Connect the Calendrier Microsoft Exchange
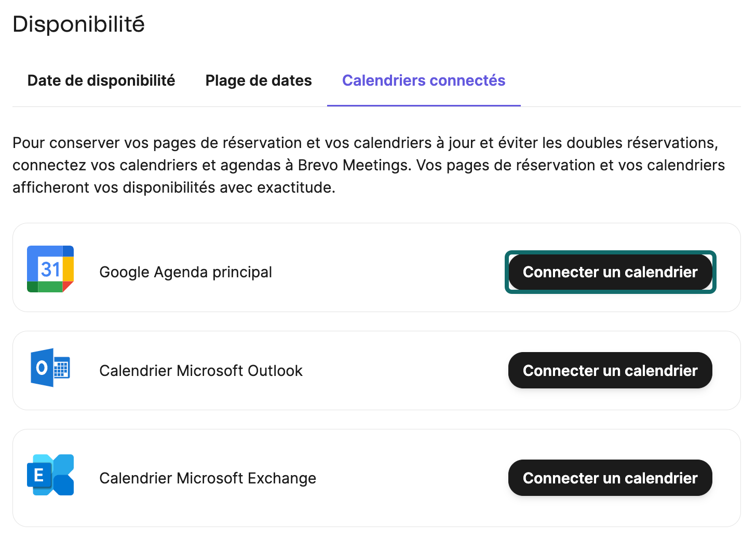This screenshot has width=756, height=539. click(x=610, y=478)
